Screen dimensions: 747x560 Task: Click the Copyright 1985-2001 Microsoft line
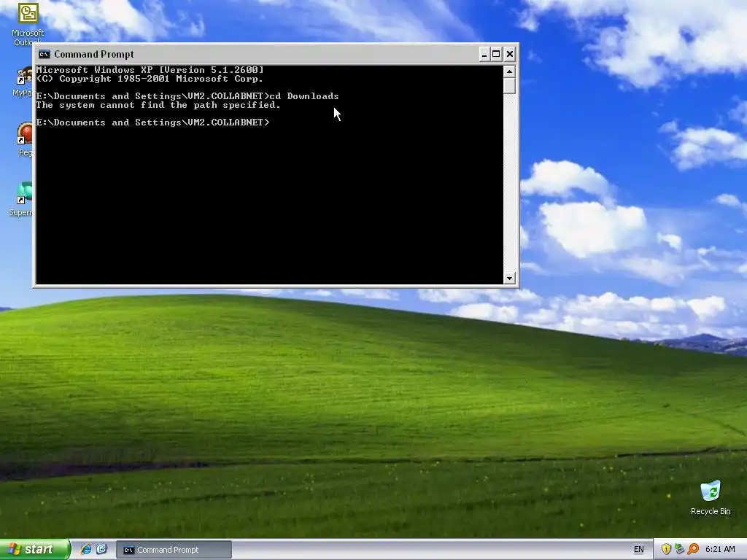pyautogui.click(x=150, y=79)
